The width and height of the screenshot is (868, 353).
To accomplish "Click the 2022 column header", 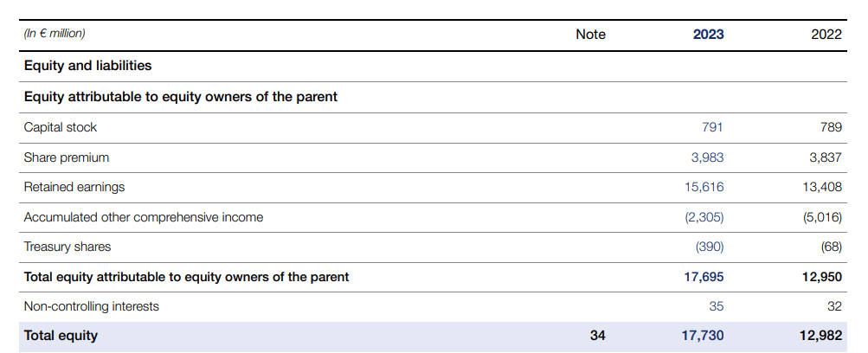I will [826, 35].
